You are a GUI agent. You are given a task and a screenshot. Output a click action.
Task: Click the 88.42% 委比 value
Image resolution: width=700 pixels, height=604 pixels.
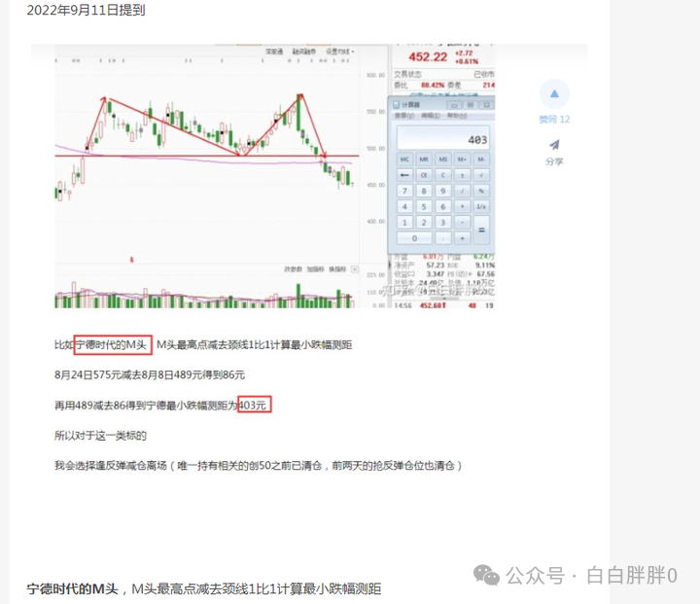433,85
